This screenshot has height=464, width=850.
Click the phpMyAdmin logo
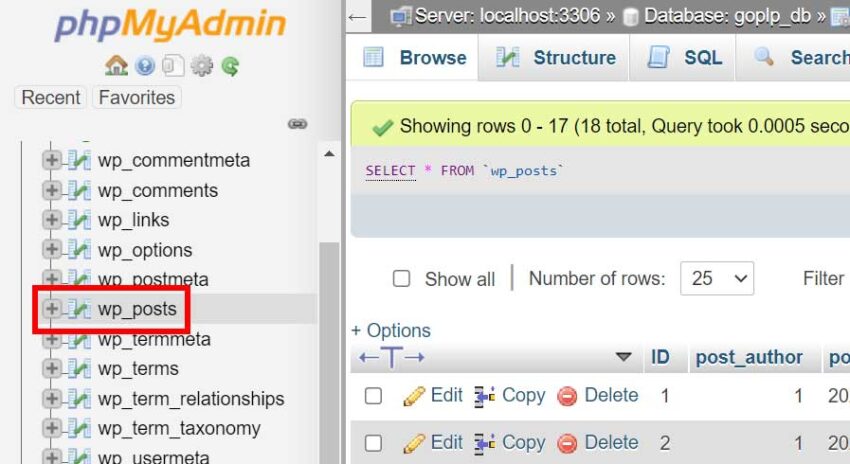[170, 25]
